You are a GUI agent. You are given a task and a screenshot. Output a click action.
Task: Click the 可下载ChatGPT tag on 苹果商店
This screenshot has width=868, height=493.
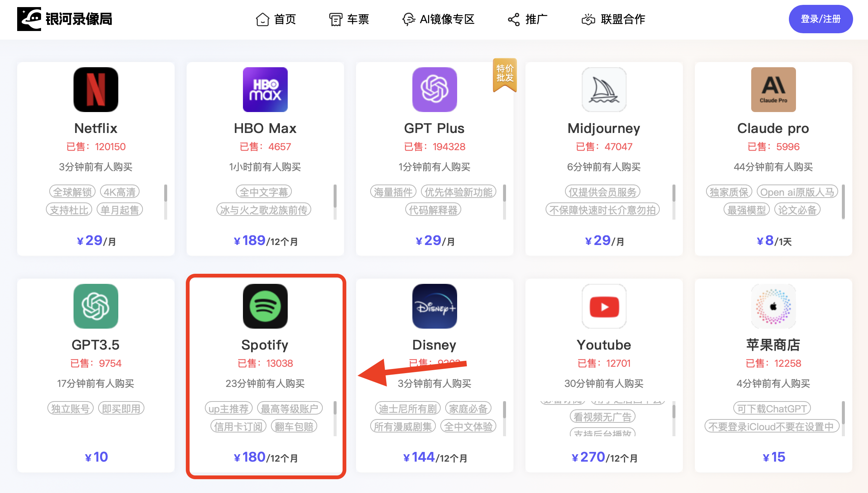[x=772, y=409]
